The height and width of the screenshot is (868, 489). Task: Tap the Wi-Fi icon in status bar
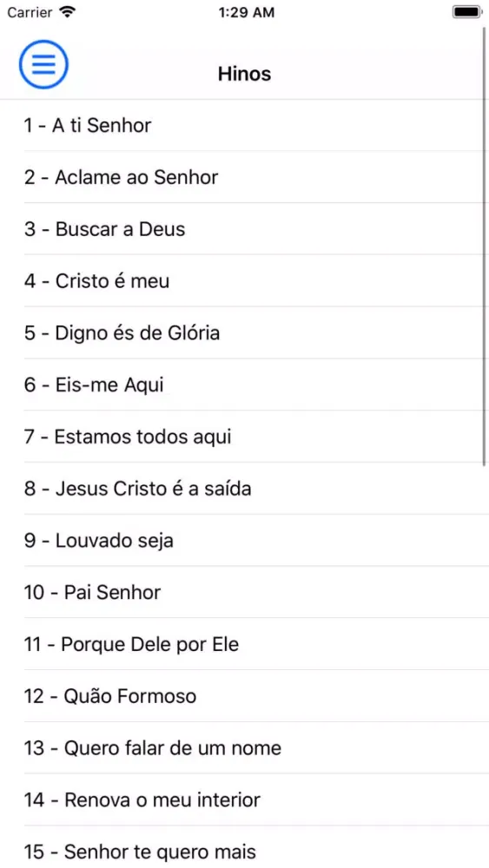coord(68,11)
